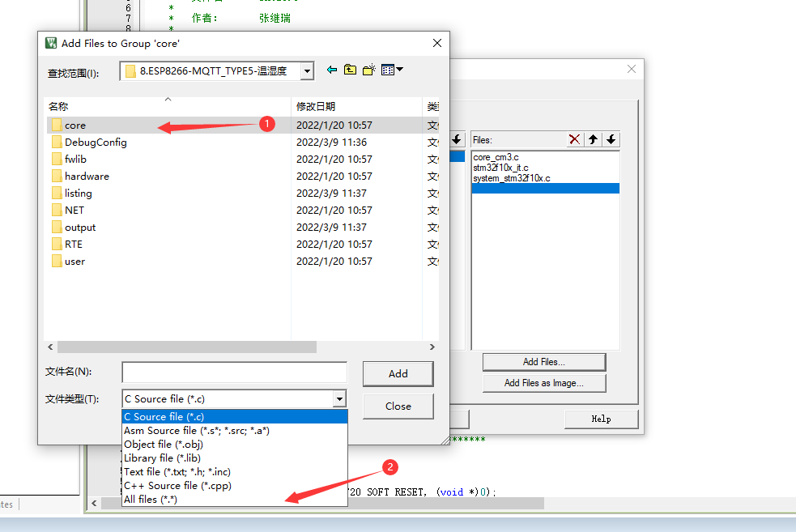The height and width of the screenshot is (532, 796).
Task: Open the DebugConfig folder
Action: 96,143
